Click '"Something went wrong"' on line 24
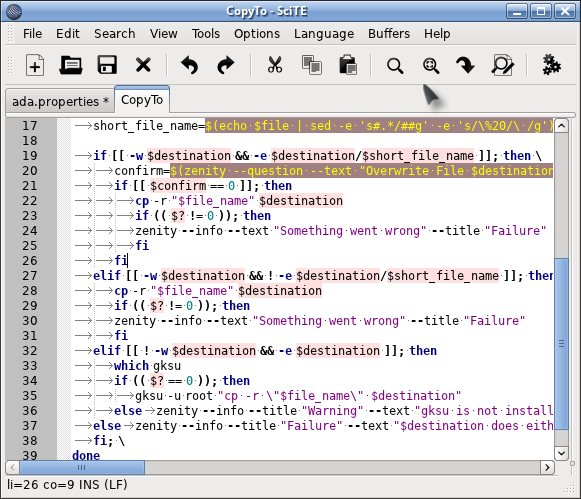Image resolution: width=581 pixels, height=499 pixels. click(x=350, y=231)
